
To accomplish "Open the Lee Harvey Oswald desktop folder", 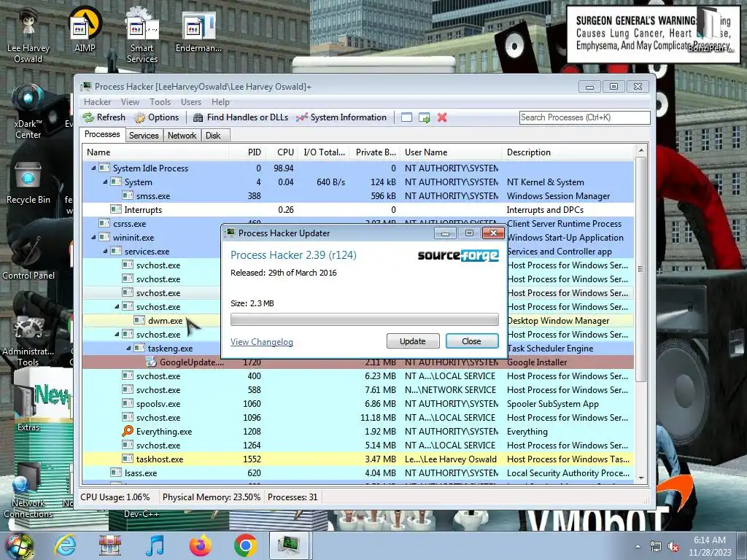I will (28, 36).
